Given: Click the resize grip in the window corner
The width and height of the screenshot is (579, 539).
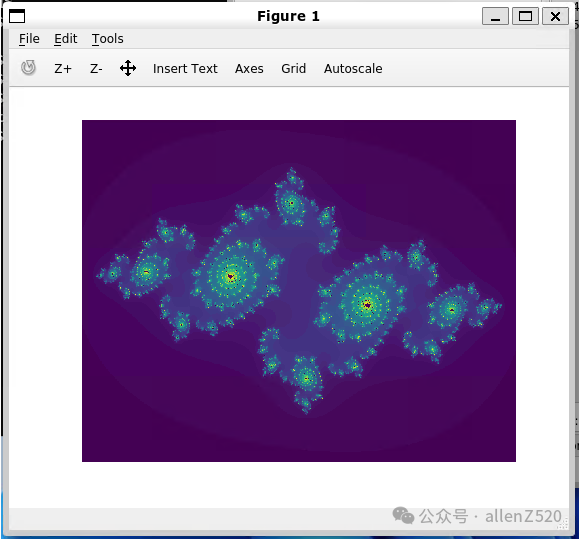Looking at the screenshot, I should click(563, 523).
